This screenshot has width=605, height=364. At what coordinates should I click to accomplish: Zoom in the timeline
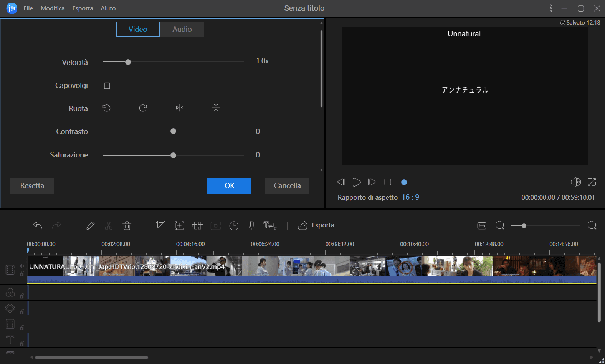click(592, 225)
